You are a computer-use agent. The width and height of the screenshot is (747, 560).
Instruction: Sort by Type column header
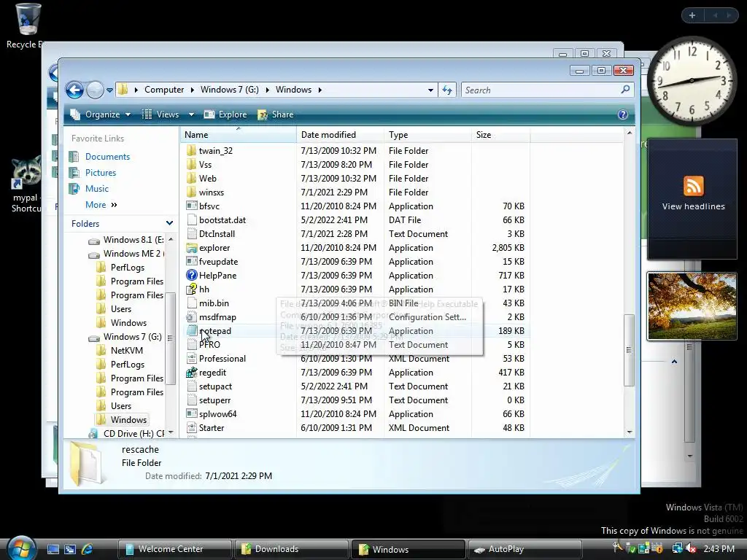pyautogui.click(x=427, y=135)
